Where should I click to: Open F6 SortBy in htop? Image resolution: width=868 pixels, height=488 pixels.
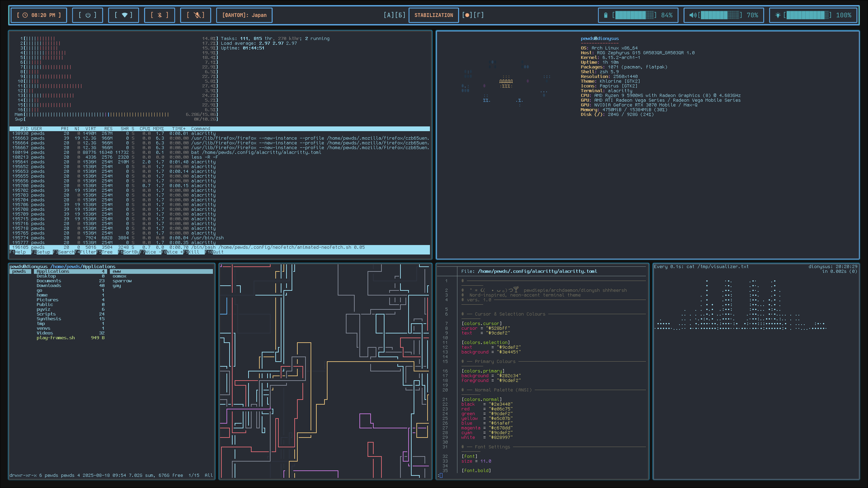point(129,252)
